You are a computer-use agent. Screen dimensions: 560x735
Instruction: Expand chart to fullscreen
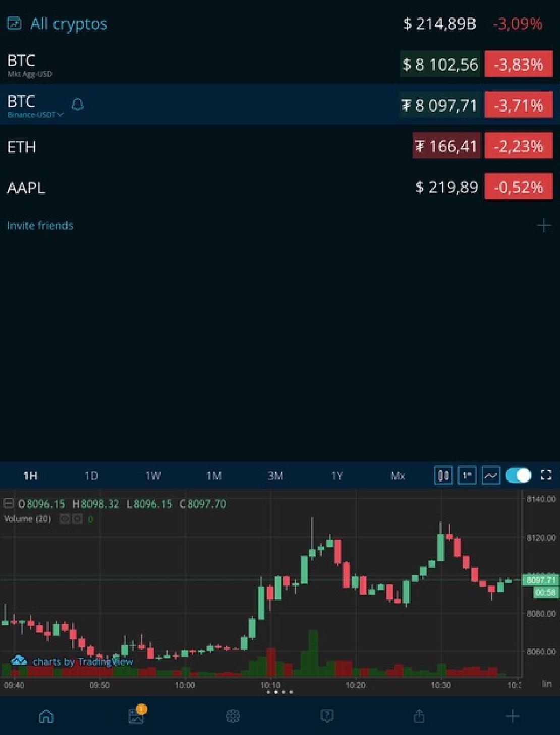pyautogui.click(x=546, y=475)
